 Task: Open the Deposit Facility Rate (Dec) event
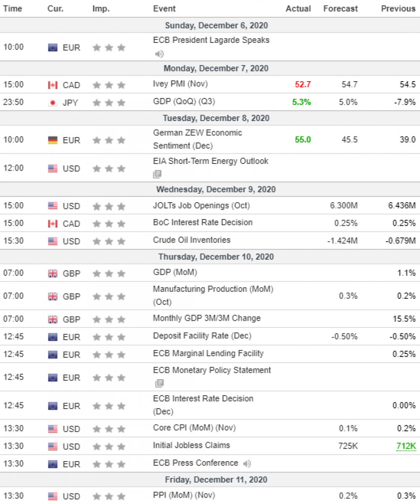202,336
